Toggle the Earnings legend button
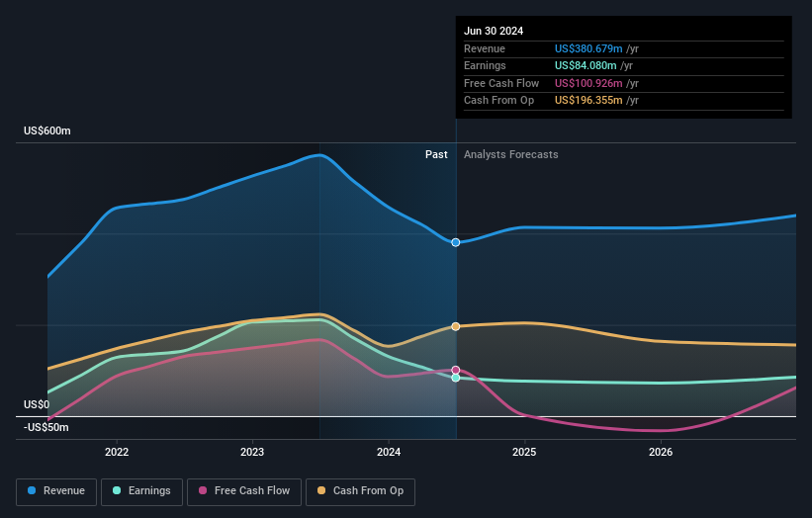Viewport: 812px width, 518px height. (141, 491)
